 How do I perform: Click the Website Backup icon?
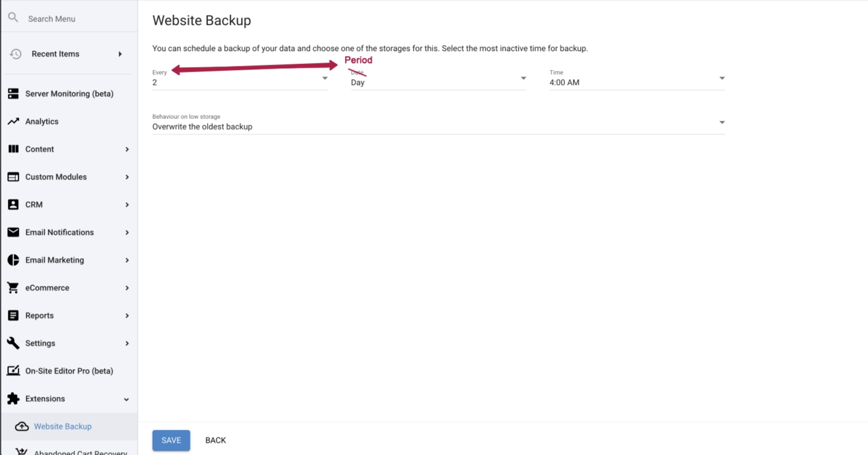[22, 426]
